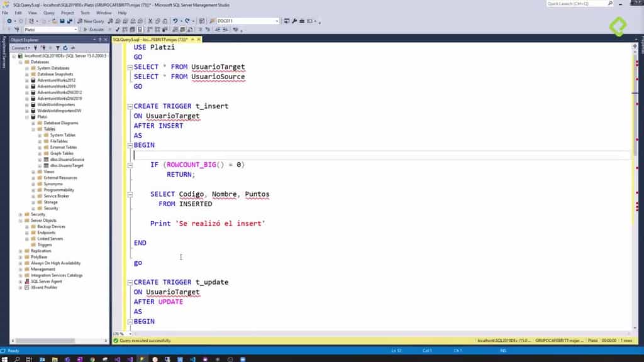Click the Windows Start button
This screenshot has height=362, width=644.
pos(4,359)
